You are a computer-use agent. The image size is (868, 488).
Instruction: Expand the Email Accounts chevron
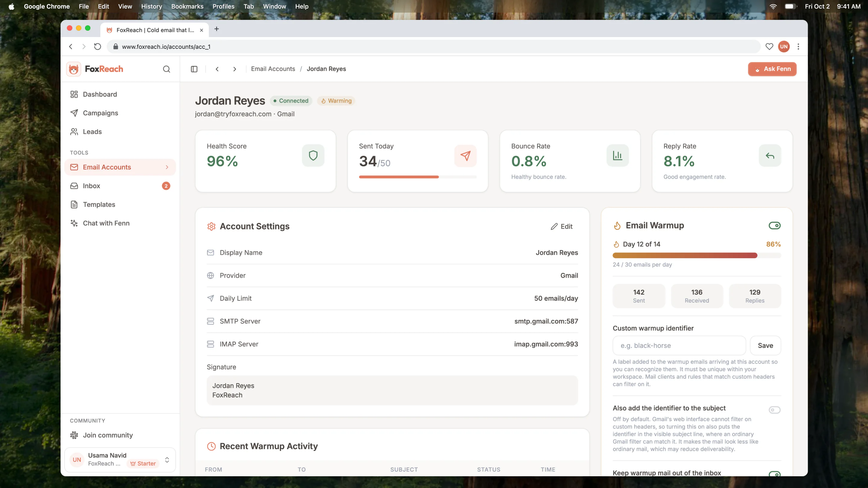[167, 167]
